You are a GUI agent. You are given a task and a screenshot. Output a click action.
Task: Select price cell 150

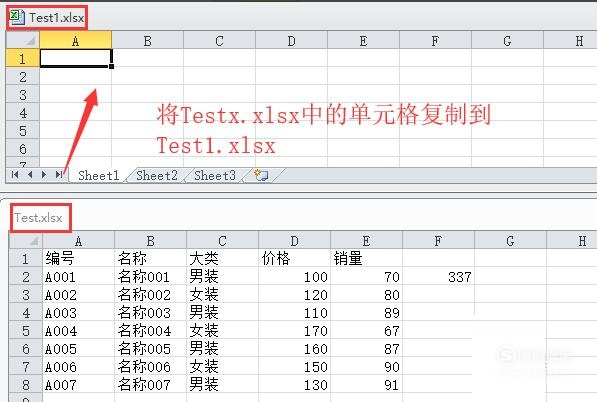click(294, 366)
